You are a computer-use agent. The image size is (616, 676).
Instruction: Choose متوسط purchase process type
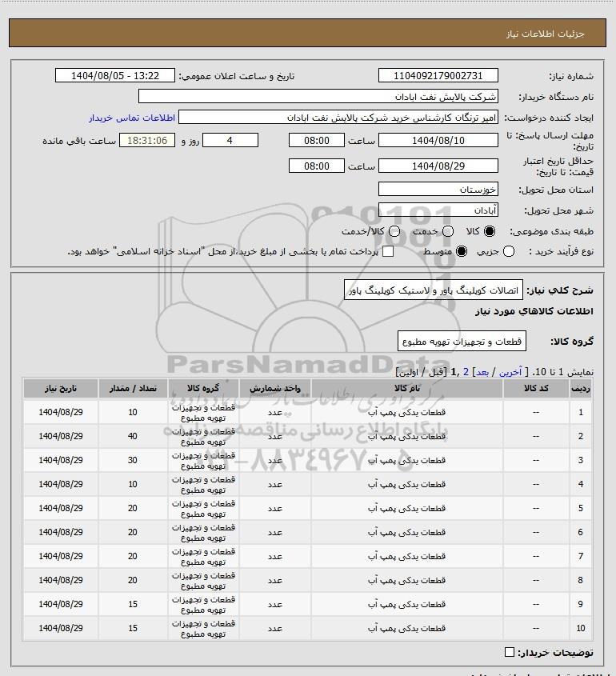tap(462, 251)
